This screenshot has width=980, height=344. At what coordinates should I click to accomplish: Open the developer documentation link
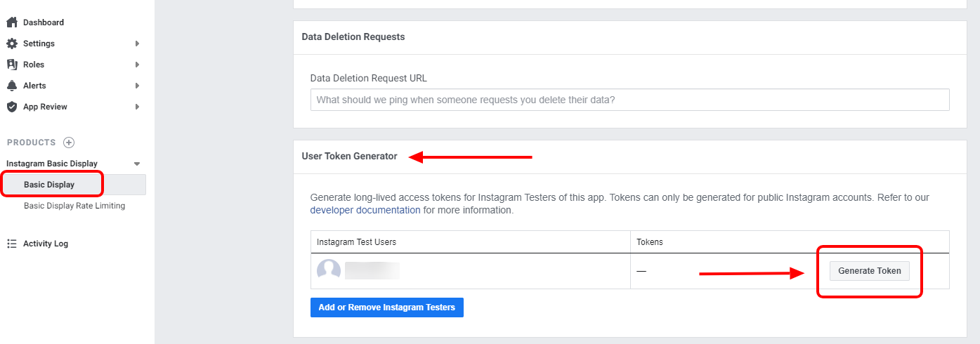pos(365,210)
